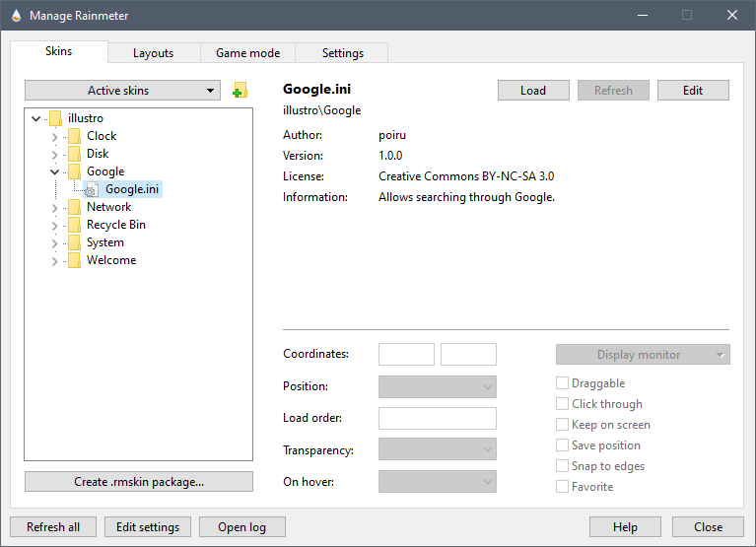Click the Recycle Bin folder icon
This screenshot has width=756, height=547.
74,225
